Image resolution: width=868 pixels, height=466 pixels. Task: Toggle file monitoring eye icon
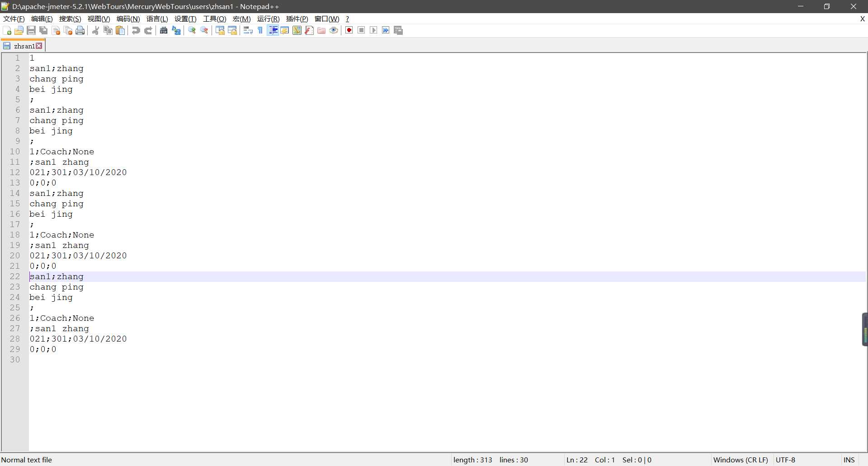[x=334, y=30]
